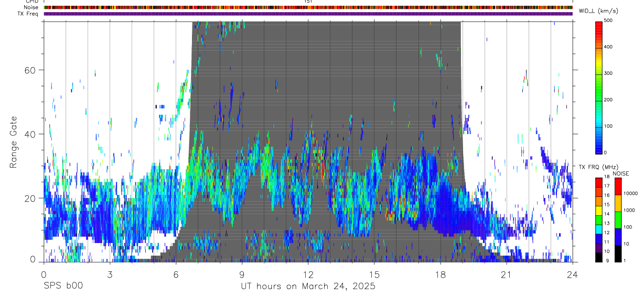Select the TX Freq strip above the plot
The height and width of the screenshot is (297, 644).
[x=308, y=14]
